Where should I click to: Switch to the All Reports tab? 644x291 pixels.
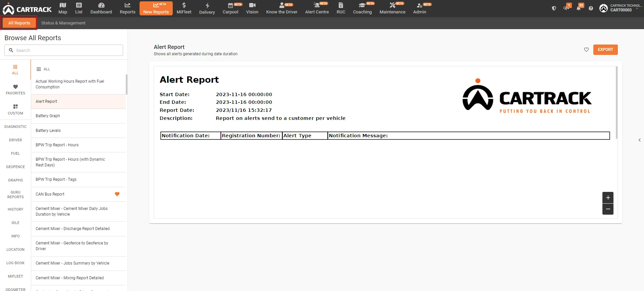click(x=19, y=23)
